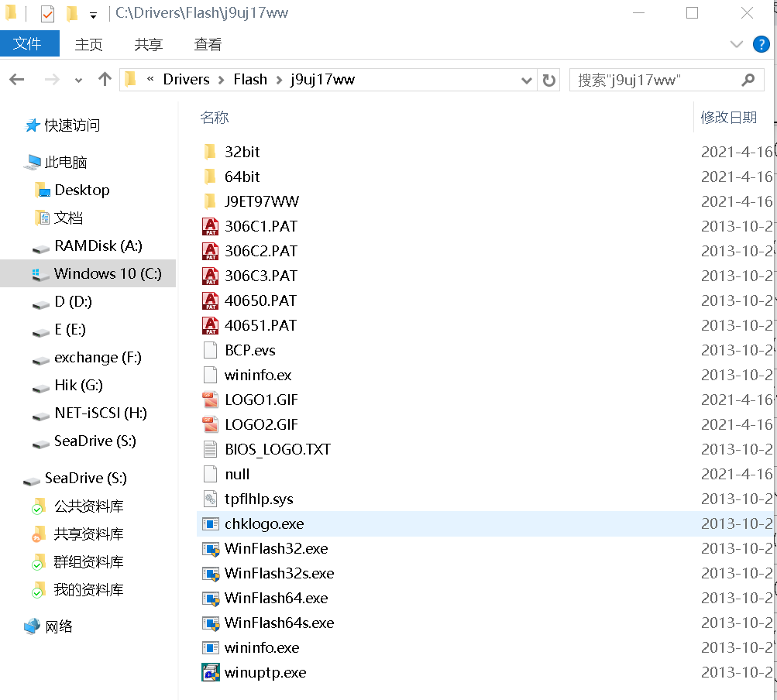Click the New Folder quick access icon
777x700 pixels.
click(72, 13)
